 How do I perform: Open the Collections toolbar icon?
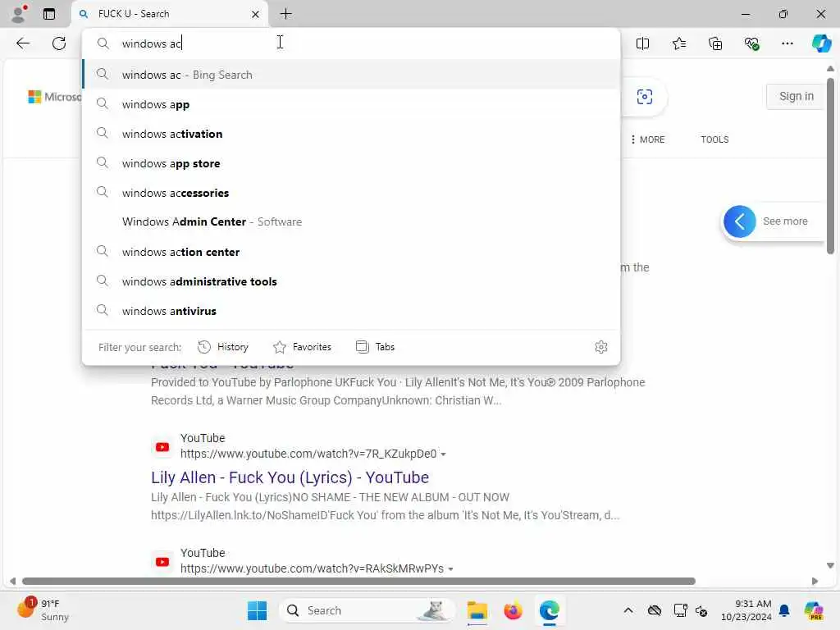pyautogui.click(x=715, y=43)
